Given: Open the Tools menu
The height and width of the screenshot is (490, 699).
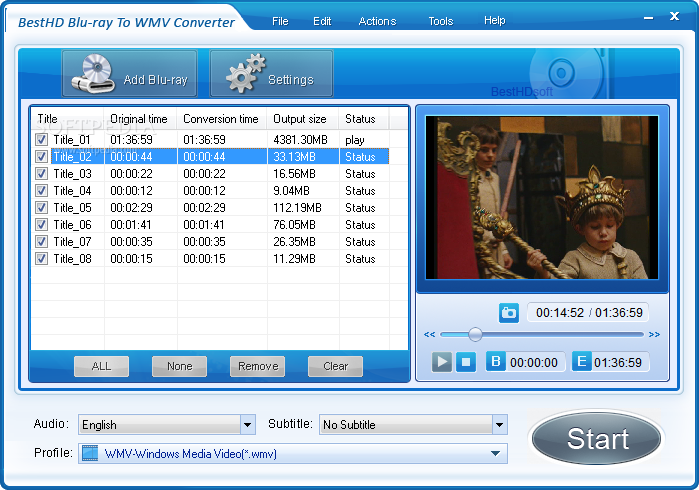Looking at the screenshot, I should pyautogui.click(x=440, y=21).
